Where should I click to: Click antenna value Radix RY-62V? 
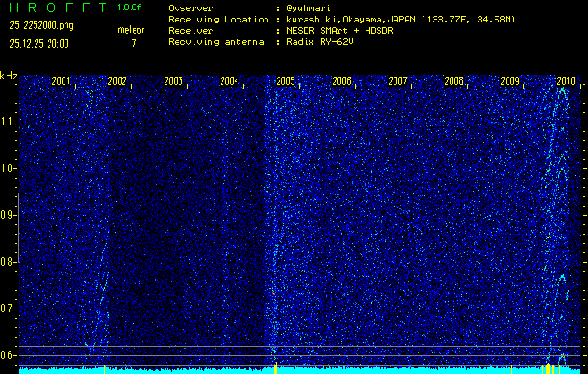coord(320,42)
